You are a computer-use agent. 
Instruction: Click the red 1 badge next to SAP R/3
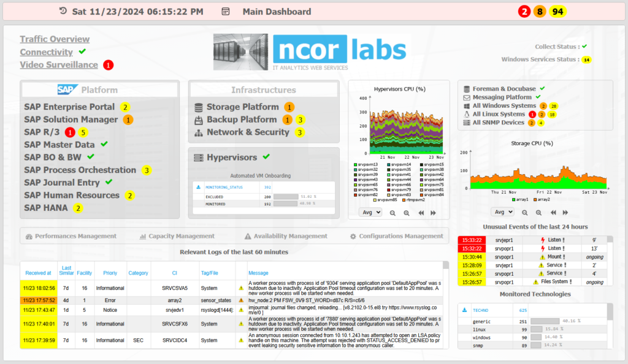click(70, 132)
